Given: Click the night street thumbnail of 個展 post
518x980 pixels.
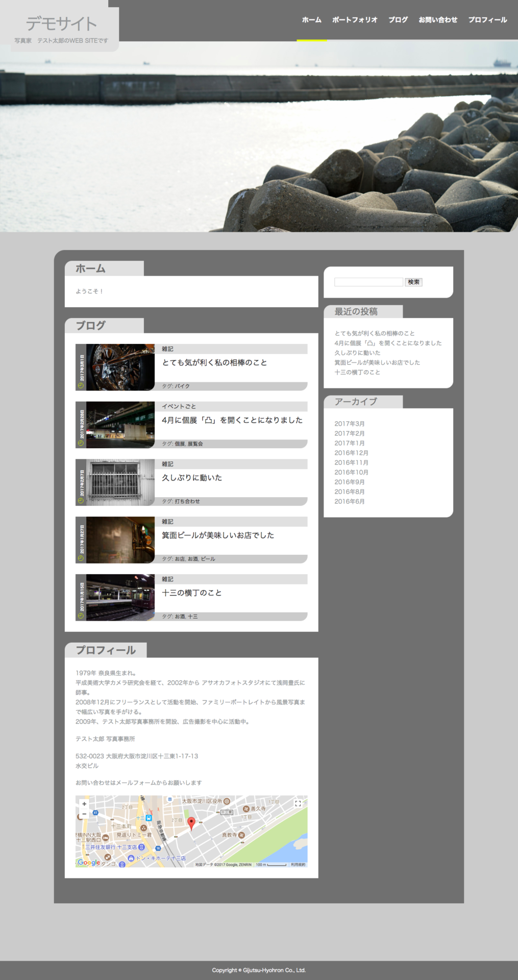Looking at the screenshot, I should pos(120,425).
